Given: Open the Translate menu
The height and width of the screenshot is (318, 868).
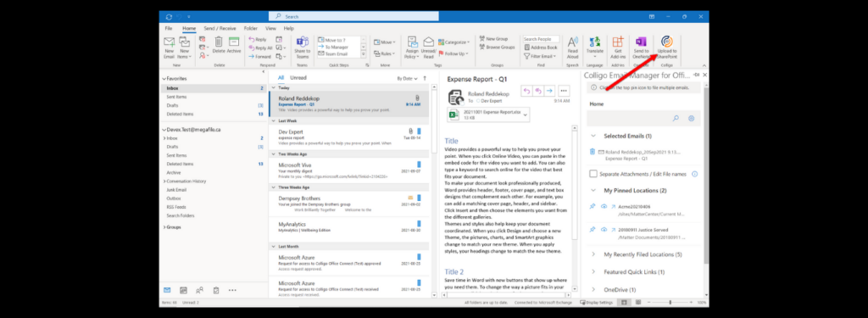Looking at the screenshot, I should click(x=595, y=47).
